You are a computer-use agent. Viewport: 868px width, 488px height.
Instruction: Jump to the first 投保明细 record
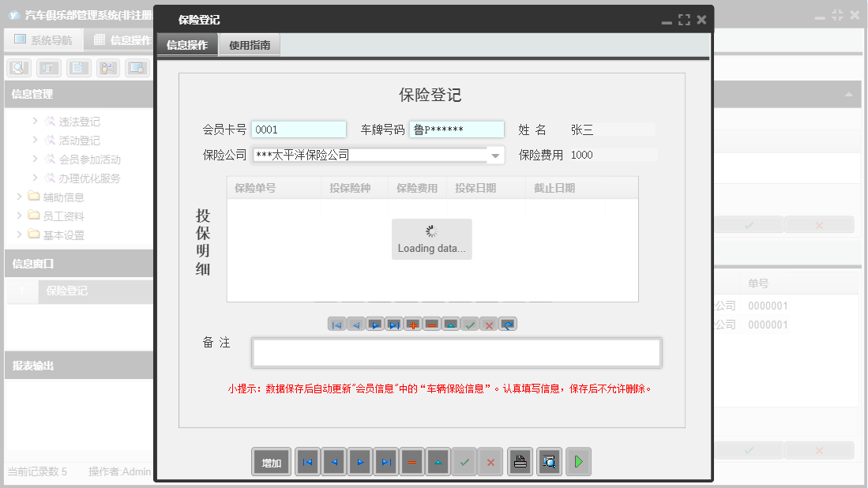(337, 324)
